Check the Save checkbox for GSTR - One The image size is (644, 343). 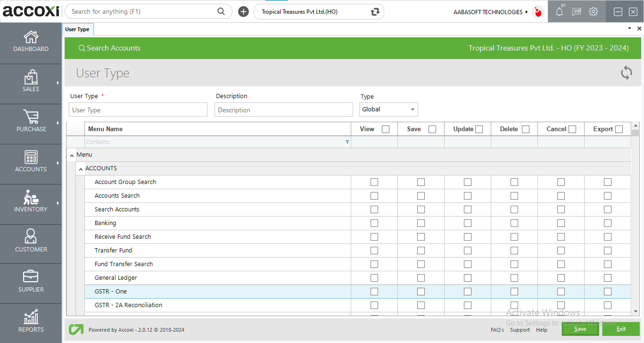421,291
